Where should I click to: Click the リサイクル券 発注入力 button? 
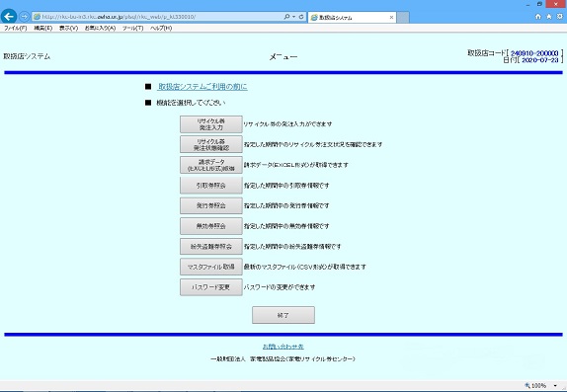click(x=211, y=124)
